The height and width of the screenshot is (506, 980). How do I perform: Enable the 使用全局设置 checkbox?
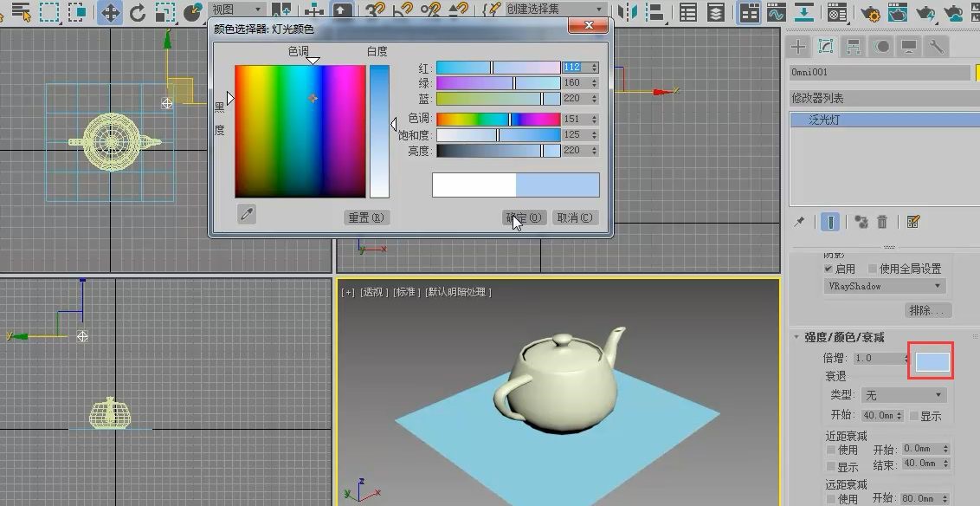873,269
